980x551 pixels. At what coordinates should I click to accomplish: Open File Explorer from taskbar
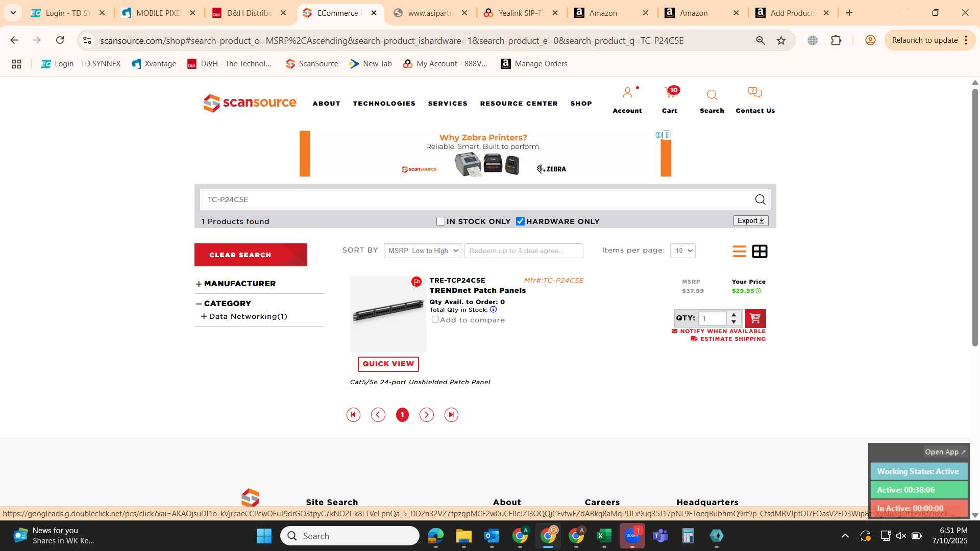(463, 536)
